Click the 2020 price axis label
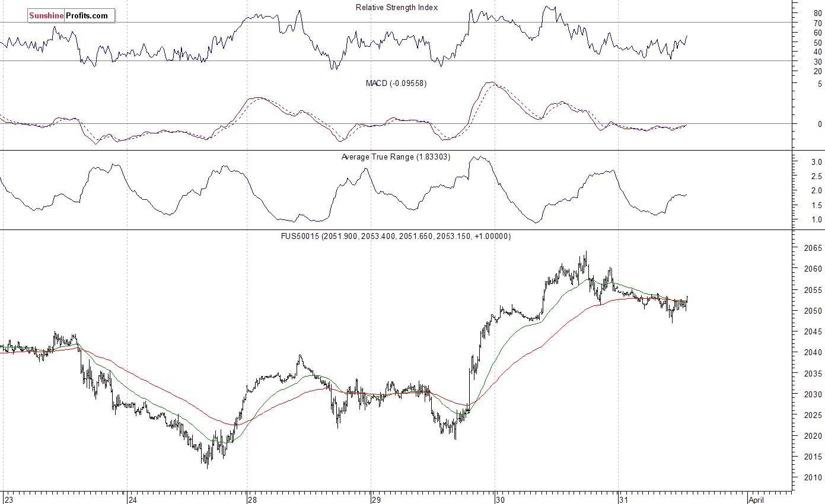 pos(814,436)
